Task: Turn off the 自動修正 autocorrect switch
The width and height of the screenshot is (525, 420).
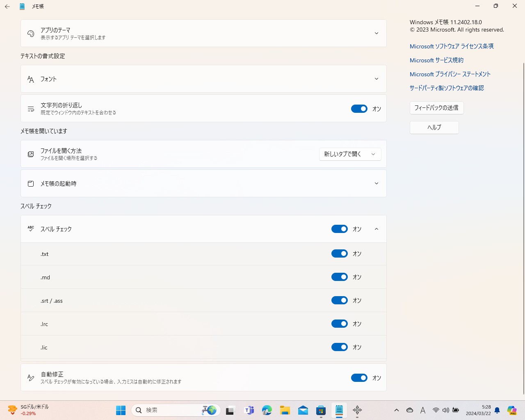Action: [359, 378]
